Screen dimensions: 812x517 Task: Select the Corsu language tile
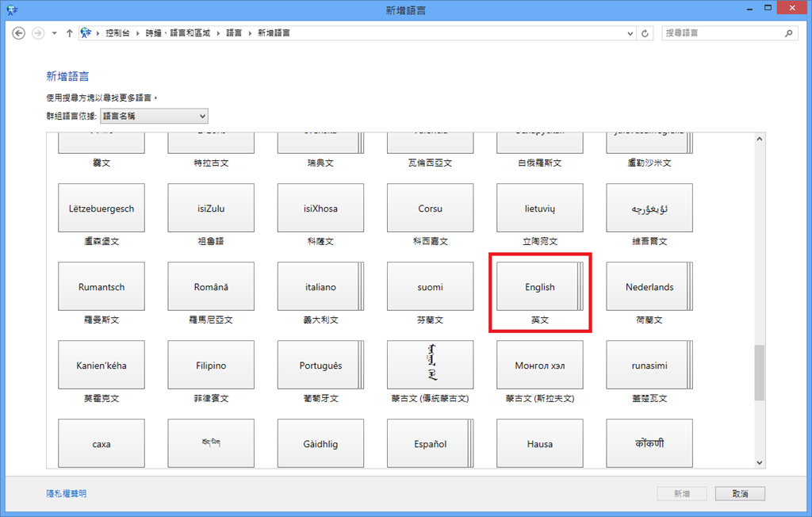tap(431, 208)
